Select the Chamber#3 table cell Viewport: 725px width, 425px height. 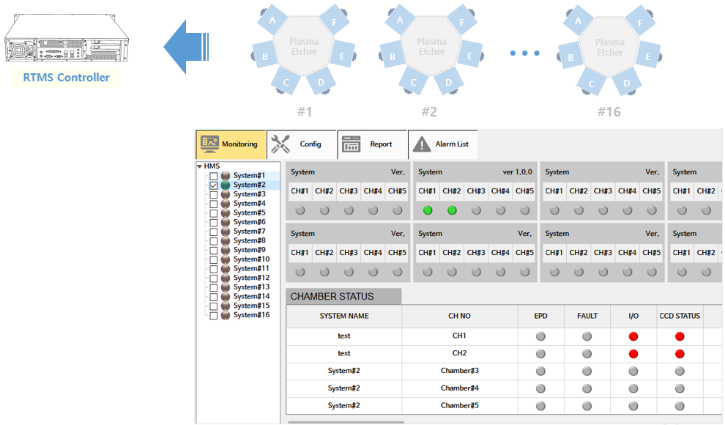[459, 371]
